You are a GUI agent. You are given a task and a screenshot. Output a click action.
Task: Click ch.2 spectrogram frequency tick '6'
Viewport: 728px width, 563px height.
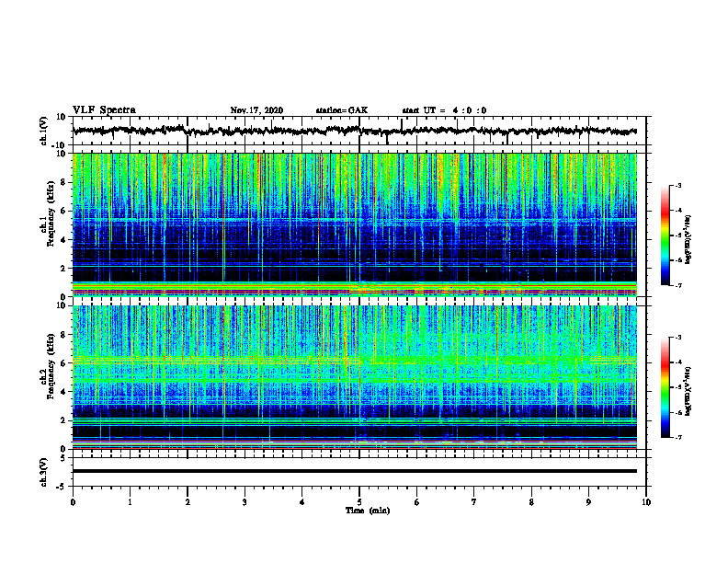click(63, 363)
